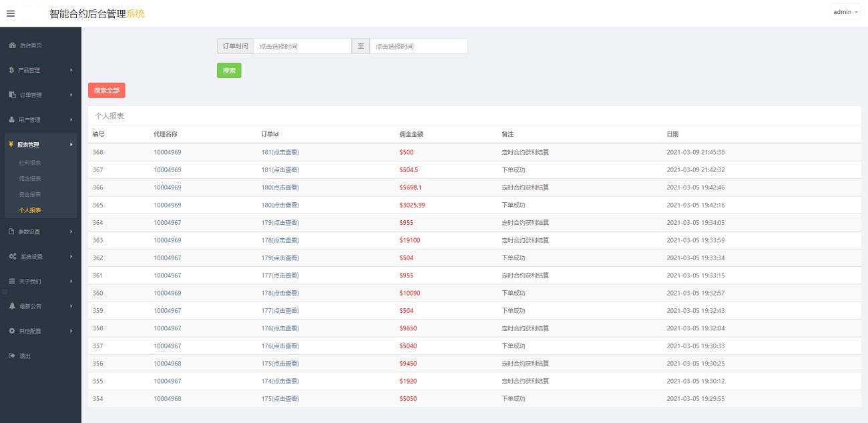Screen dimensions: 868x423
Task: Click the red 搜索全部 button
Action: 106,90
